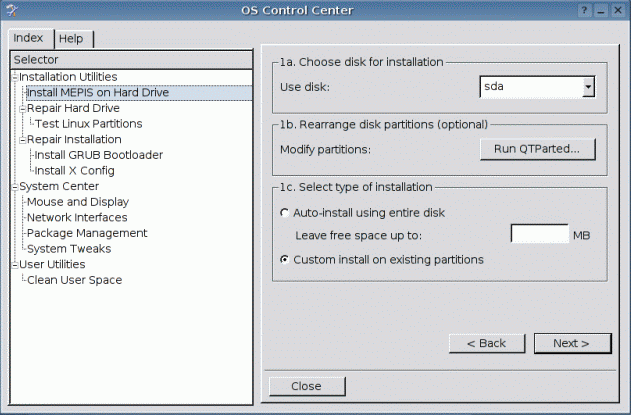Select the System Center label
The width and height of the screenshot is (631, 415).
pos(59,186)
